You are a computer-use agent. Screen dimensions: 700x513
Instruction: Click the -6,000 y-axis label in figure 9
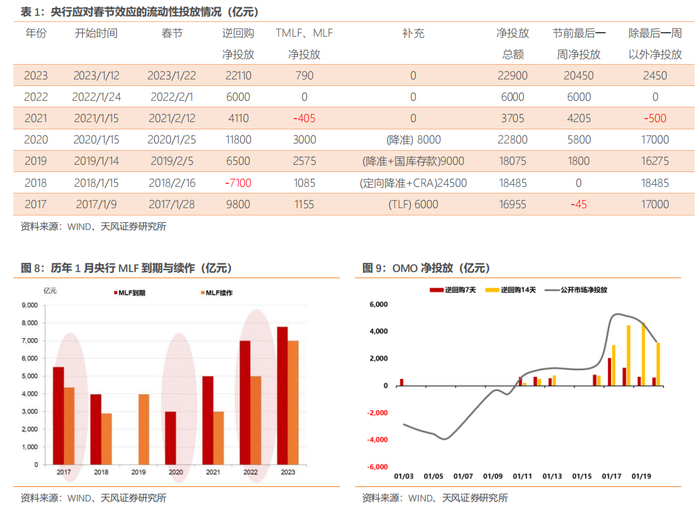377,467
